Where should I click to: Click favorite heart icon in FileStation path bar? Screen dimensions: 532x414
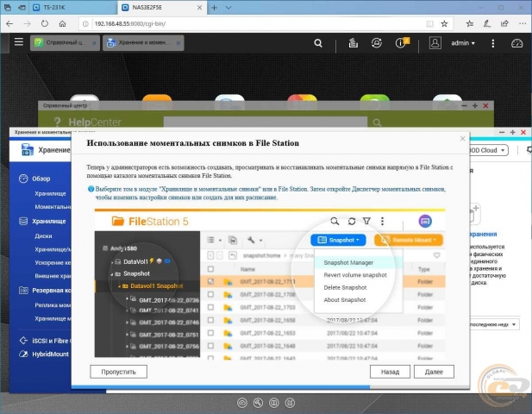436,255
